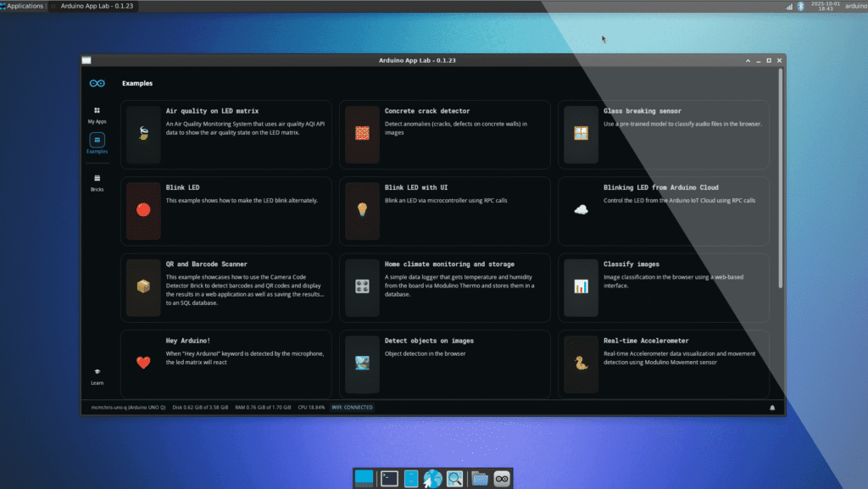Click the cloud icon for Arduino Cloud example
Viewport: 868px width, 489px height.
(x=581, y=210)
